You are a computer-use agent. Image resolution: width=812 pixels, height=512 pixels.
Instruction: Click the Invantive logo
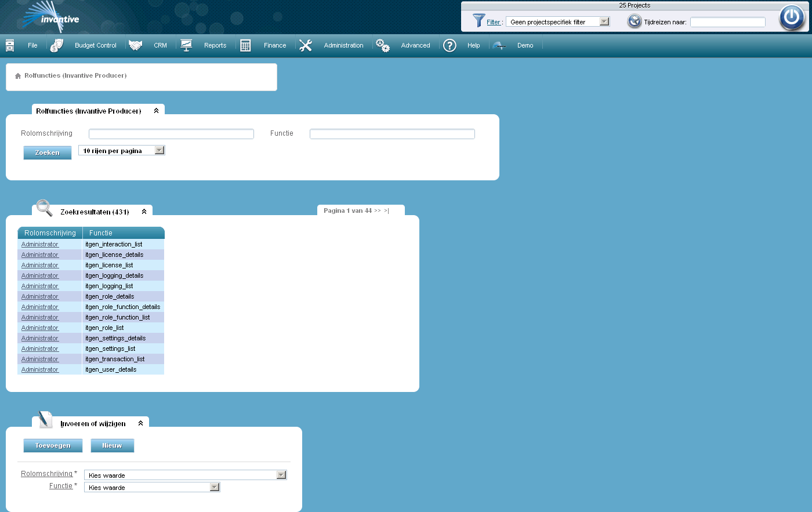(49, 17)
